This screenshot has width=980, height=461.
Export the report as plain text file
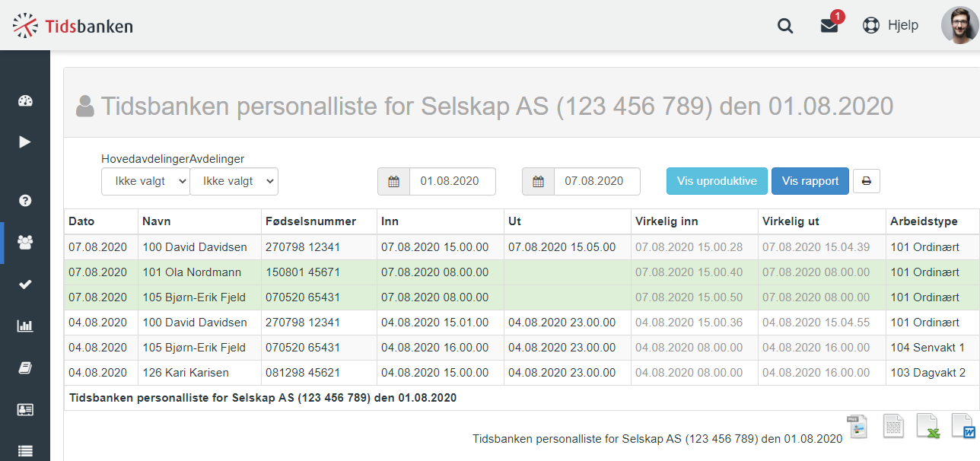pos(893,427)
